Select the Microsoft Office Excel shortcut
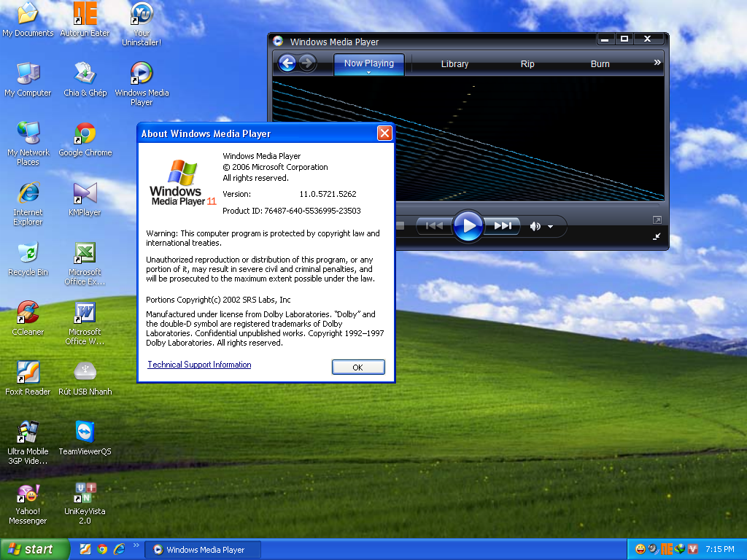This screenshot has height=560, width=747. [x=85, y=263]
